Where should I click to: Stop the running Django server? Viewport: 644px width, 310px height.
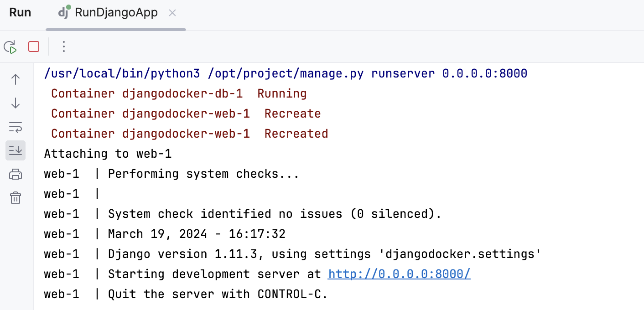coord(33,46)
